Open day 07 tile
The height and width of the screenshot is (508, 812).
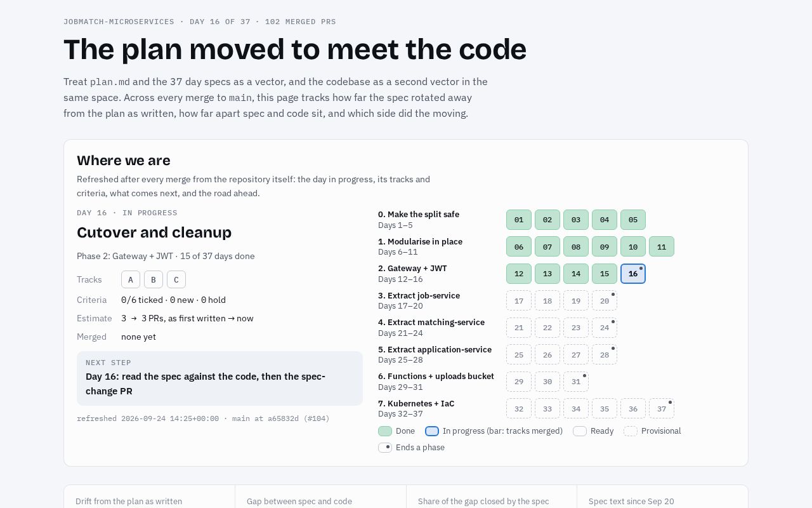(x=547, y=246)
